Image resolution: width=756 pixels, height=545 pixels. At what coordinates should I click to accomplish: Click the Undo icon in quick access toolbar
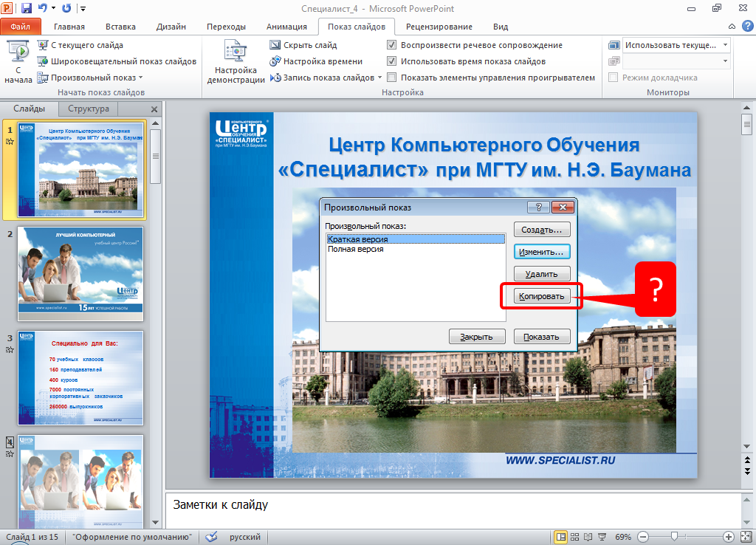(43, 8)
